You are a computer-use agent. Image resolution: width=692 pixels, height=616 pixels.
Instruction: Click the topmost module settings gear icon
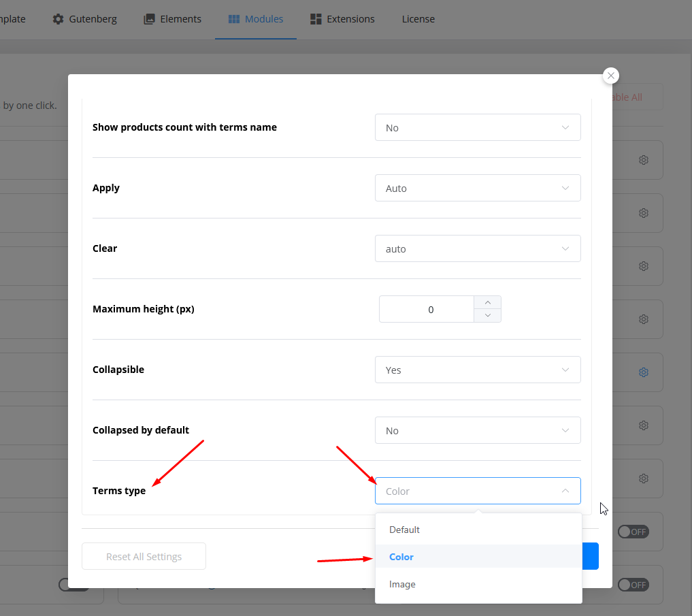[643, 160]
